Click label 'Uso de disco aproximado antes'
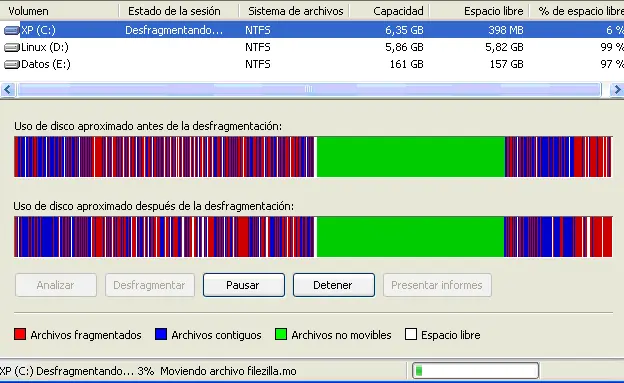Image resolution: width=624 pixels, height=383 pixels. tap(148, 126)
